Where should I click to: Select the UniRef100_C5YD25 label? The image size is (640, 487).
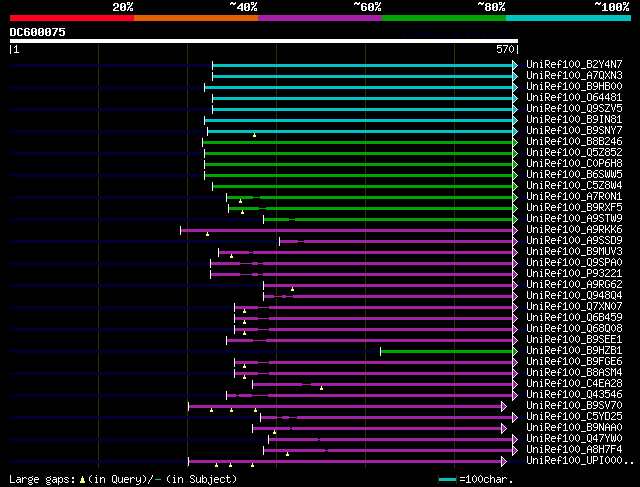pos(574,417)
